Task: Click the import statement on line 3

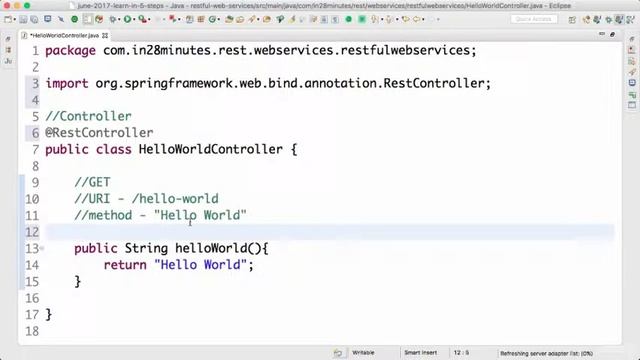Action: click(x=268, y=83)
